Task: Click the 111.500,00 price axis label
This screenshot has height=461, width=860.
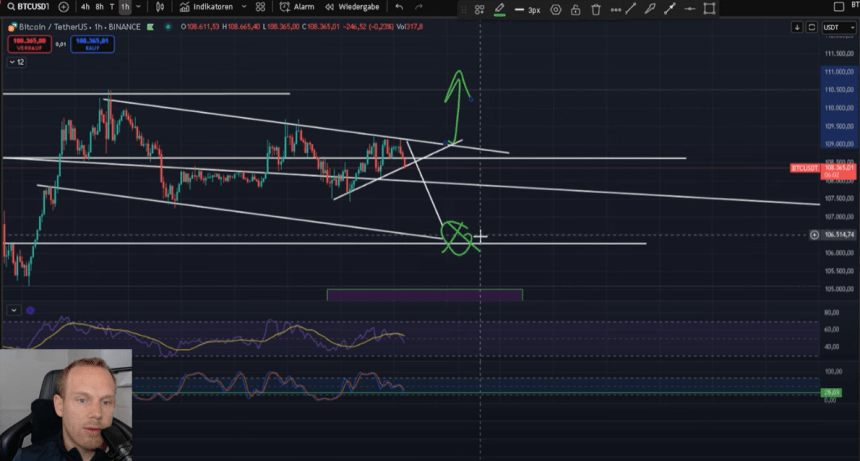Action: click(839, 54)
